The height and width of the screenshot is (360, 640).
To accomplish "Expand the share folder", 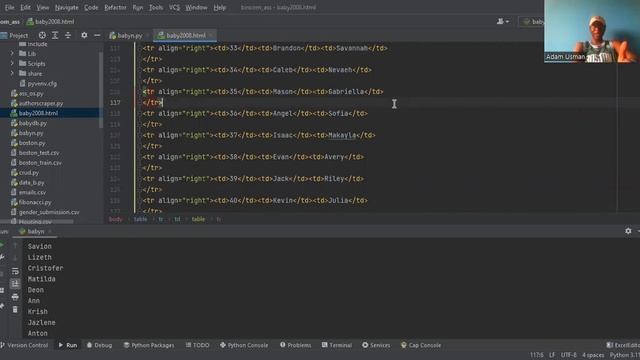I will (12, 73).
